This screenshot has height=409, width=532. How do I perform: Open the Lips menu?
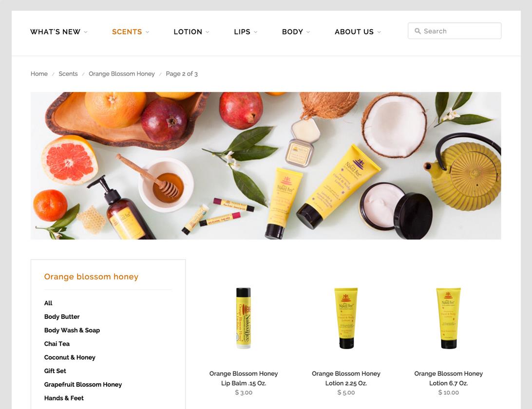[246, 32]
